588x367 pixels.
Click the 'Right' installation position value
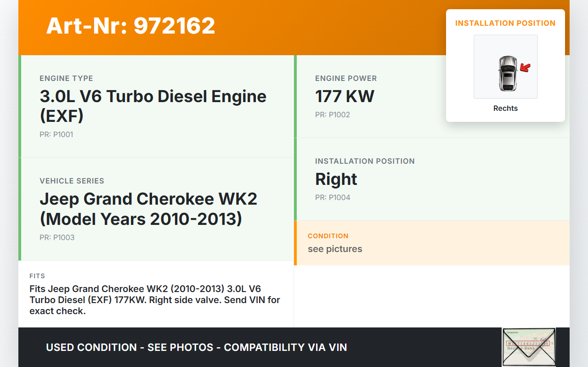click(x=336, y=179)
